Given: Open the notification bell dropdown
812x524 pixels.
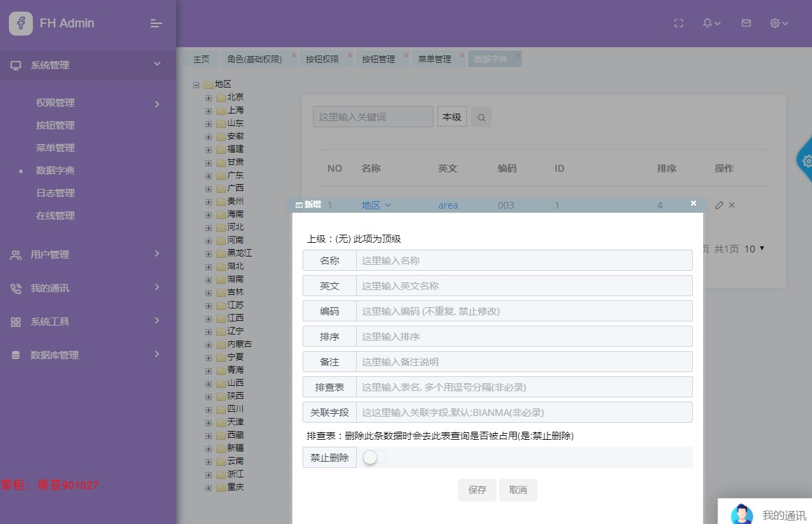Looking at the screenshot, I should pos(711,23).
